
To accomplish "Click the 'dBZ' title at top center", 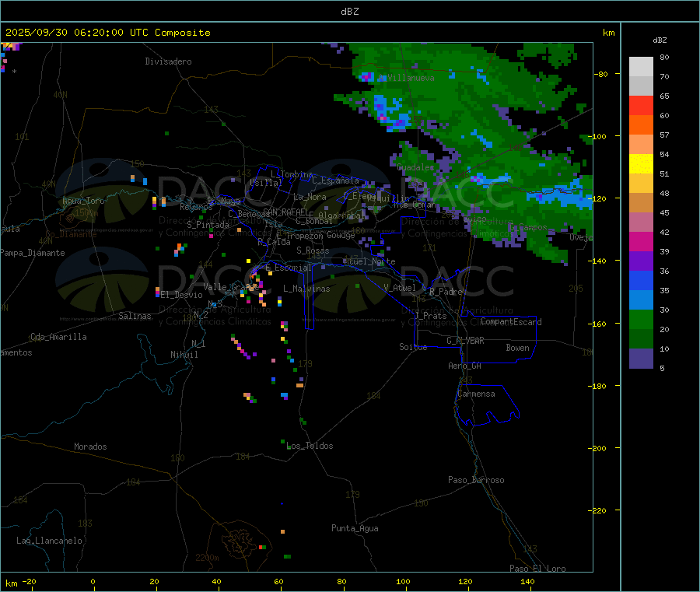I will coord(349,12).
